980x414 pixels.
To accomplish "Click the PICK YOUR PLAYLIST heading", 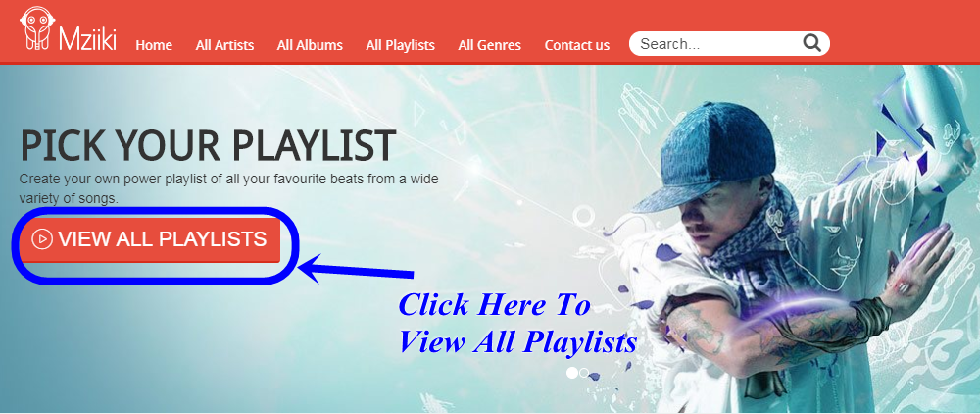I will coord(208,145).
